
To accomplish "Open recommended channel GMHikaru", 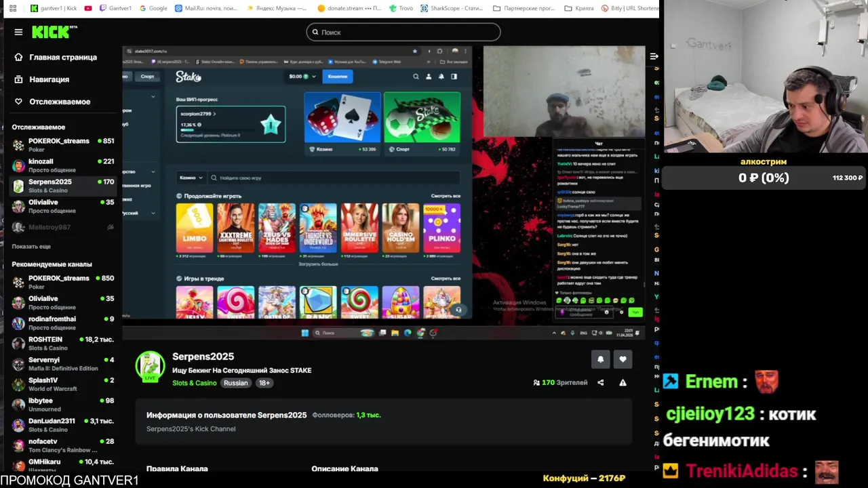I will (62, 464).
